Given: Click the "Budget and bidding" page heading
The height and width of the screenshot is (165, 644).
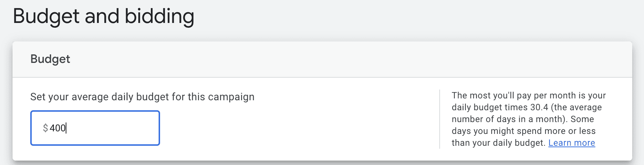Looking at the screenshot, I should point(103,16).
